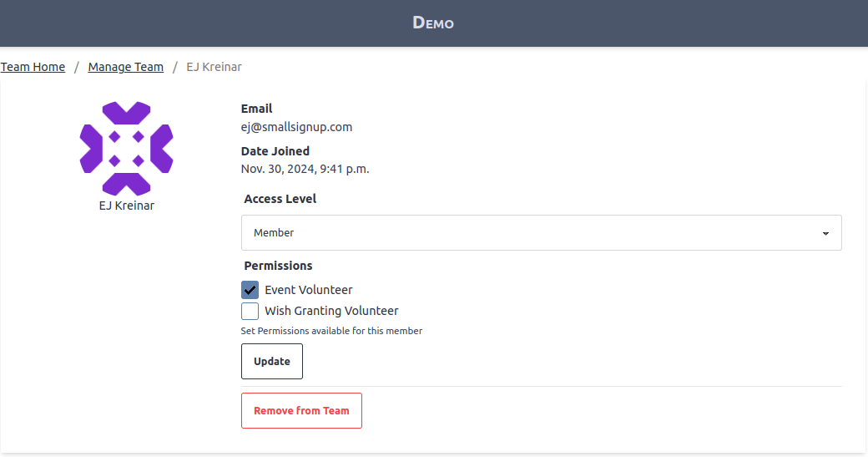868x457 pixels.
Task: Navigate to Manage Team breadcrumb
Action: click(126, 67)
